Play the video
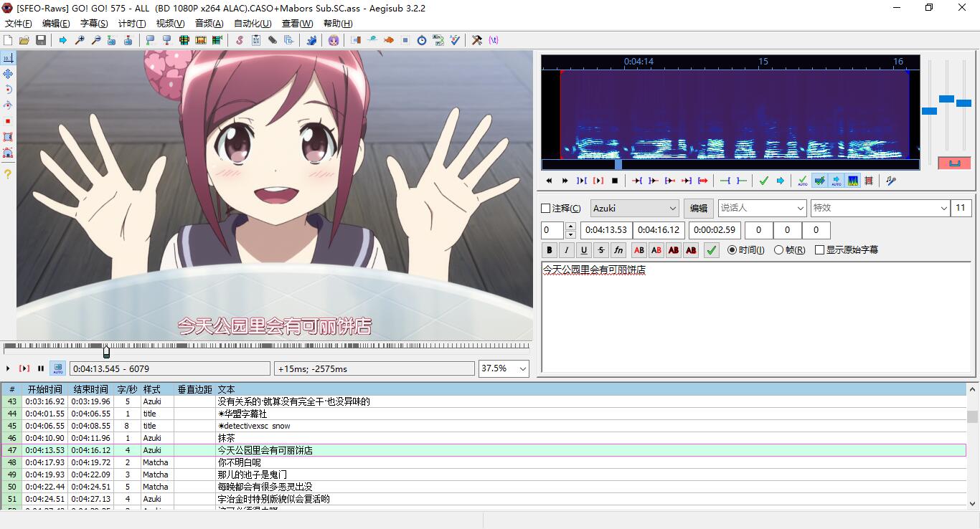 click(x=8, y=368)
